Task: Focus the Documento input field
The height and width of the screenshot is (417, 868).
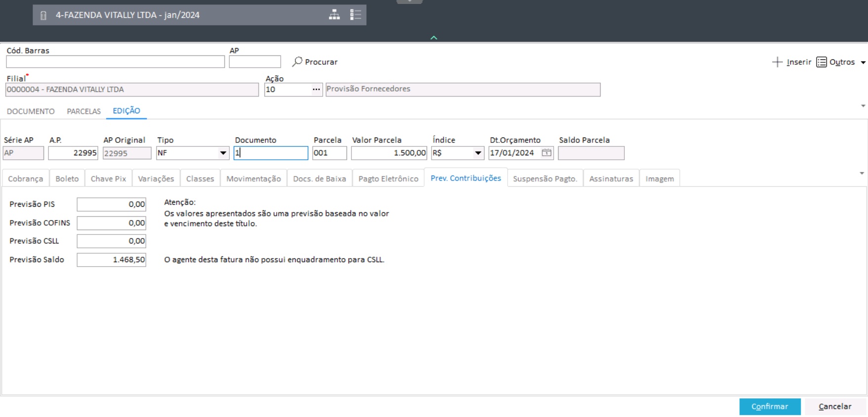Action: [x=271, y=153]
